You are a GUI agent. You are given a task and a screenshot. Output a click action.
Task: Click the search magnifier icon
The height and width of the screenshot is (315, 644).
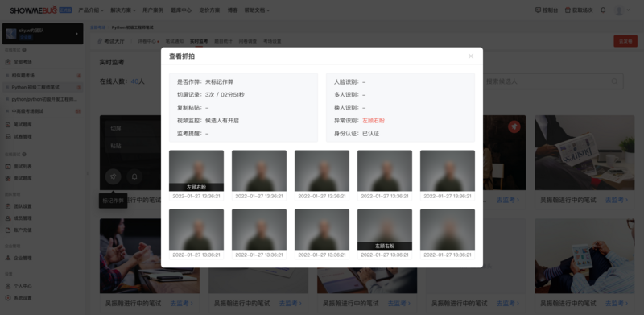tap(614, 81)
